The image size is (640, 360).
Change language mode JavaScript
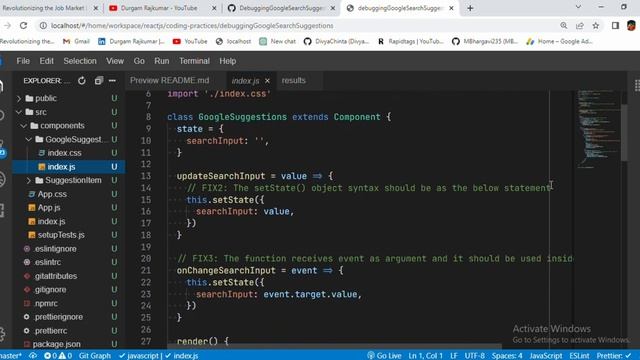[545, 356]
